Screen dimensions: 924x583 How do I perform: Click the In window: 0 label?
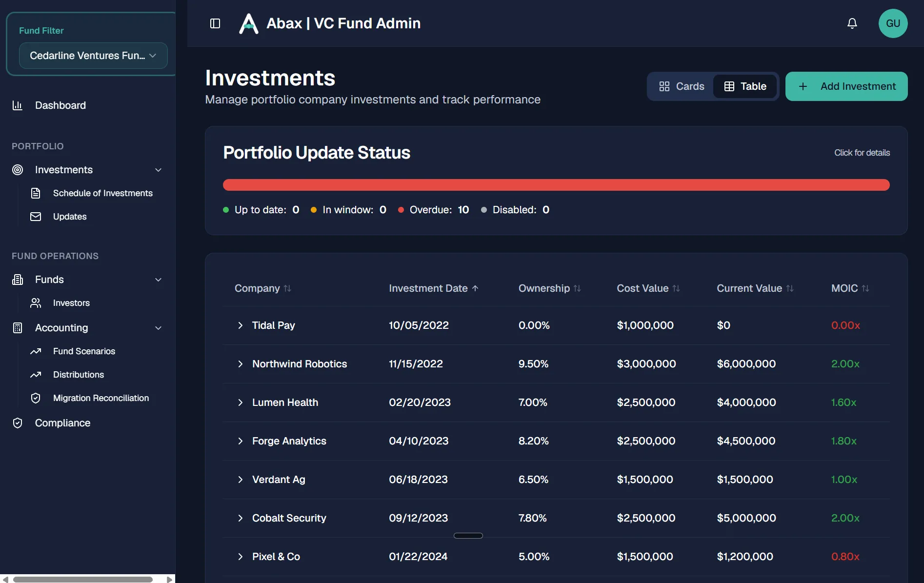tap(348, 210)
